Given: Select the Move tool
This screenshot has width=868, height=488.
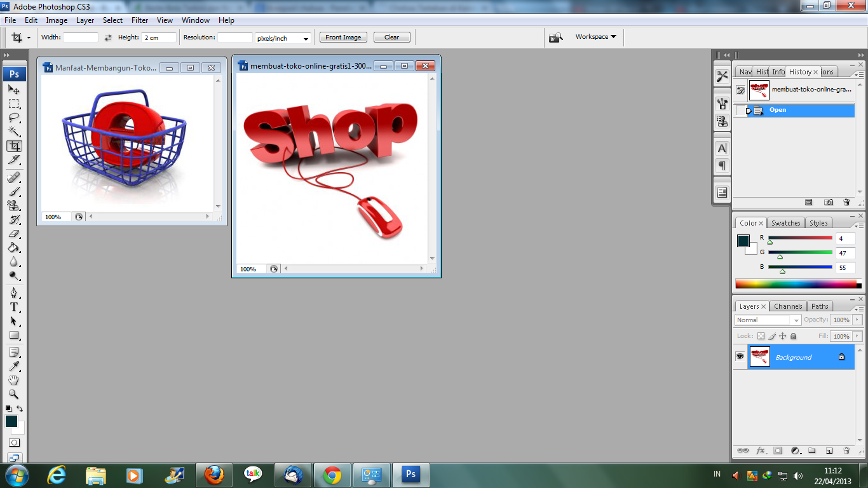Looking at the screenshot, I should (13, 90).
